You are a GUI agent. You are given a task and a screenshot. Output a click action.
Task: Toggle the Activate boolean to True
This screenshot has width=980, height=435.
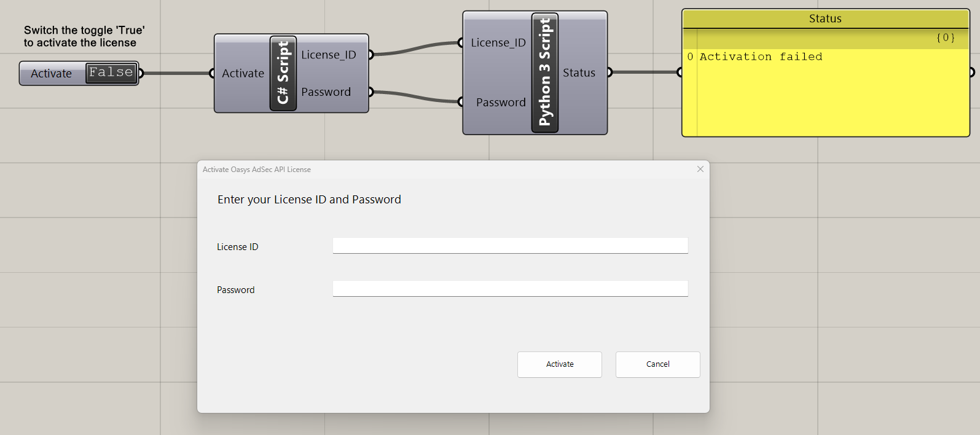coord(111,72)
